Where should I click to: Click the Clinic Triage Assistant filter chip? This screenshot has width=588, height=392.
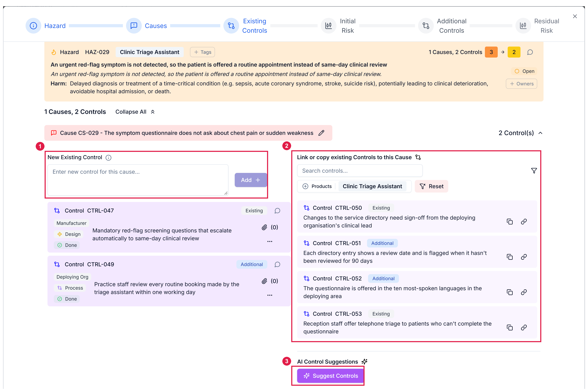pos(372,186)
